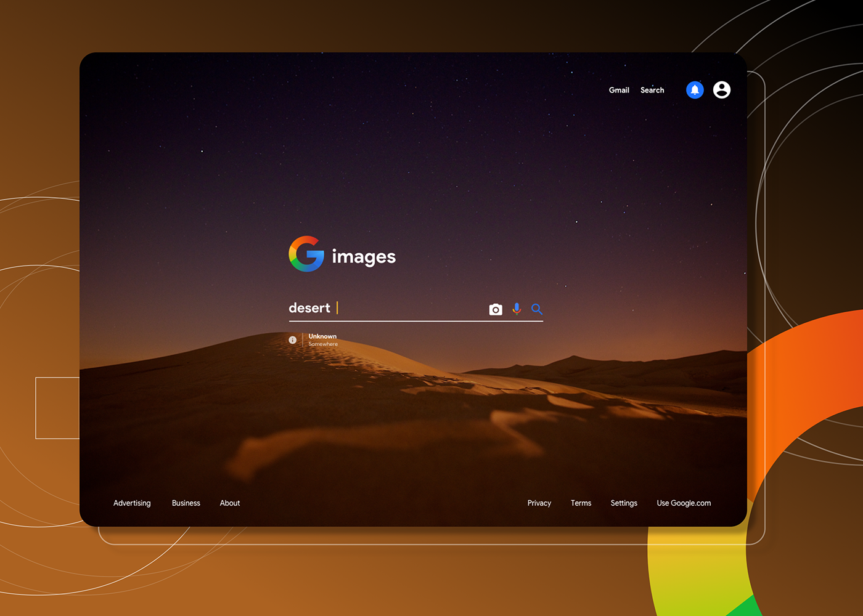The width and height of the screenshot is (863, 616).
Task: Click the 'images' wordmark beside the logo
Action: tap(364, 257)
